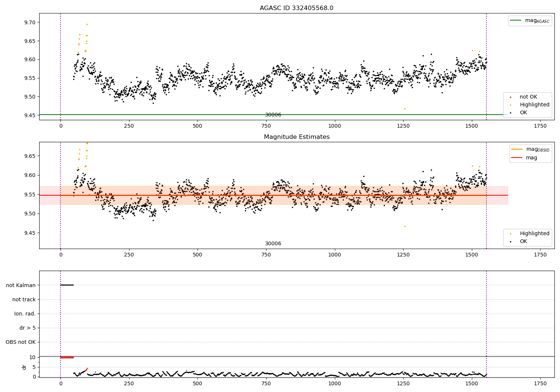This screenshot has height=392, width=560.
Task: Select the "OK" entry in the Magnitude Estimates legend
Action: point(523,242)
